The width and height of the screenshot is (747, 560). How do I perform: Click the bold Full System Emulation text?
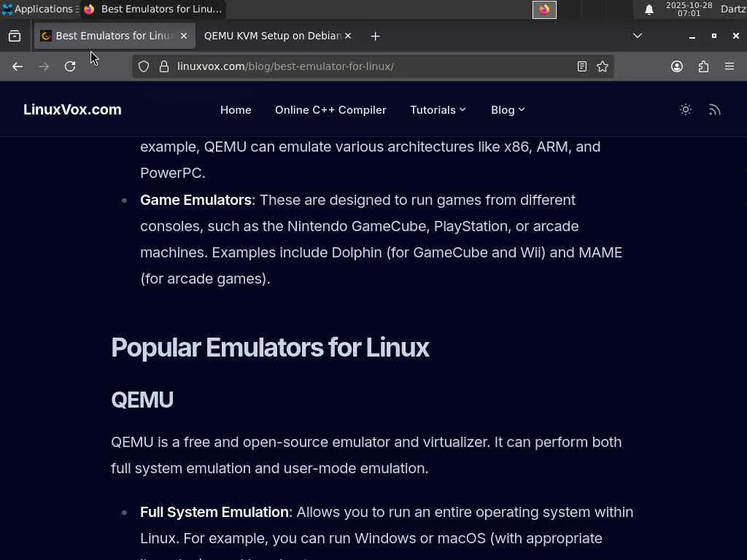pos(214,513)
